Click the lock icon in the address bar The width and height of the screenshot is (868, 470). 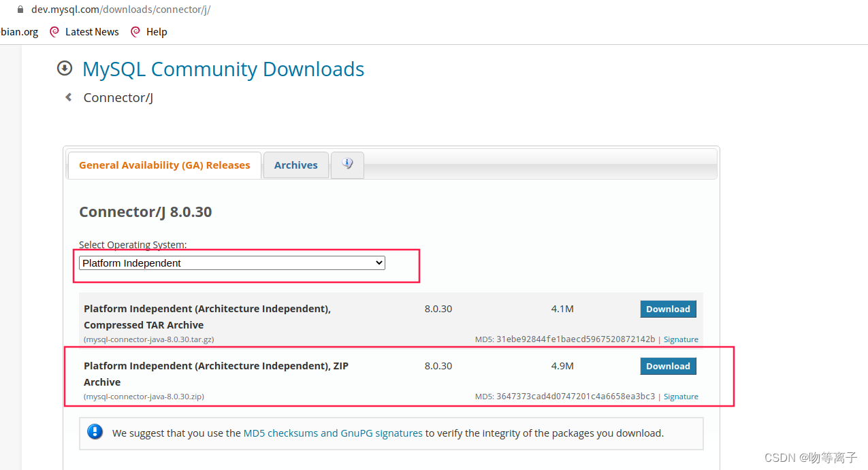[x=20, y=10]
